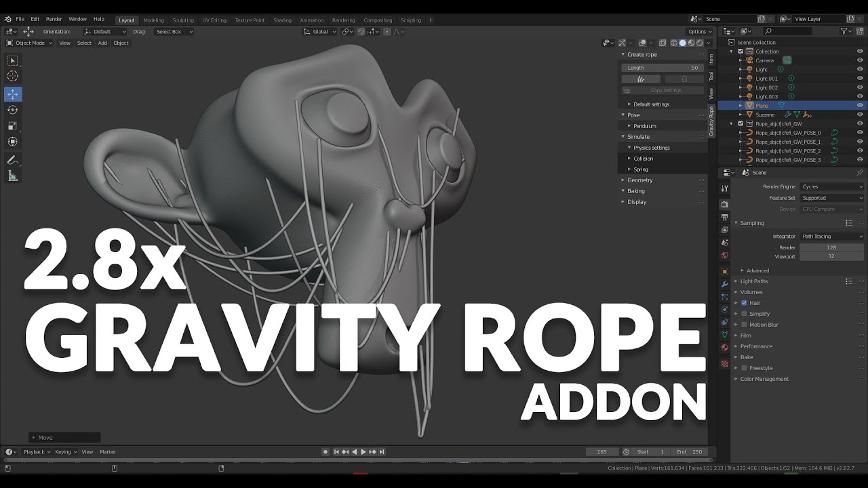The image size is (868, 488).
Task: Open the Modifiers wrench properties tab
Action: click(x=724, y=283)
